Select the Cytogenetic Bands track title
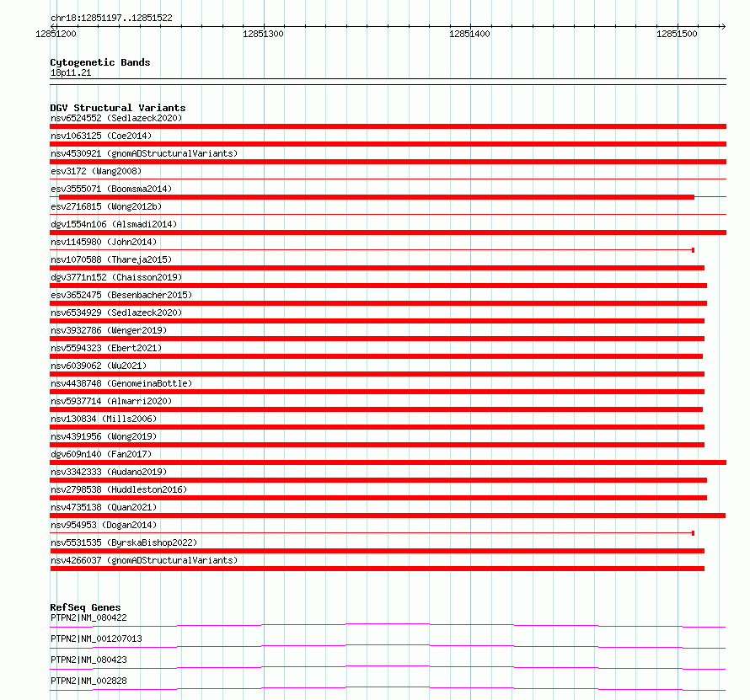 (x=100, y=62)
